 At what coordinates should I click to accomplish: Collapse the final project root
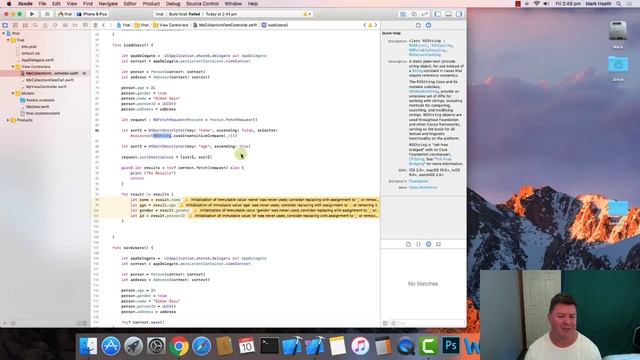[4, 33]
